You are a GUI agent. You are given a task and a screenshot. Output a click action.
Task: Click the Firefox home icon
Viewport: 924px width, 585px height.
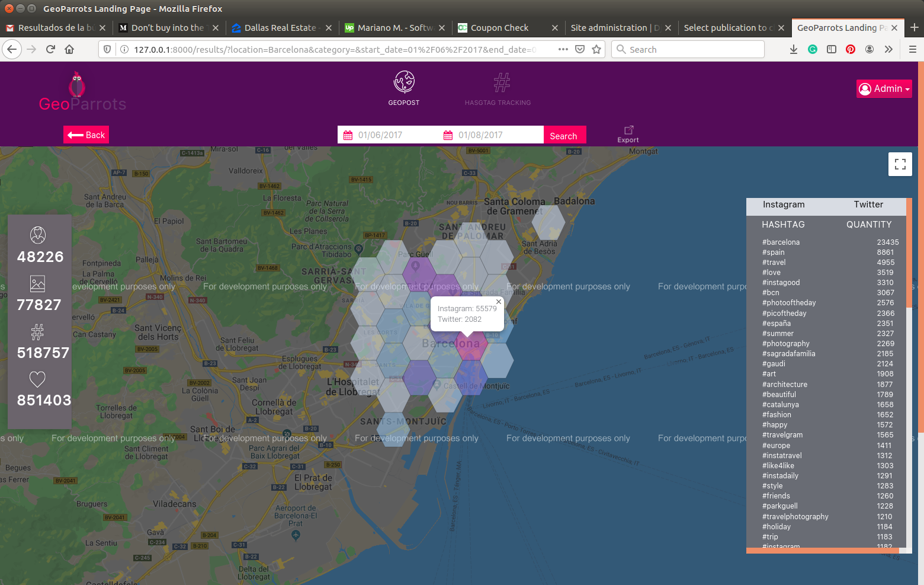(69, 49)
